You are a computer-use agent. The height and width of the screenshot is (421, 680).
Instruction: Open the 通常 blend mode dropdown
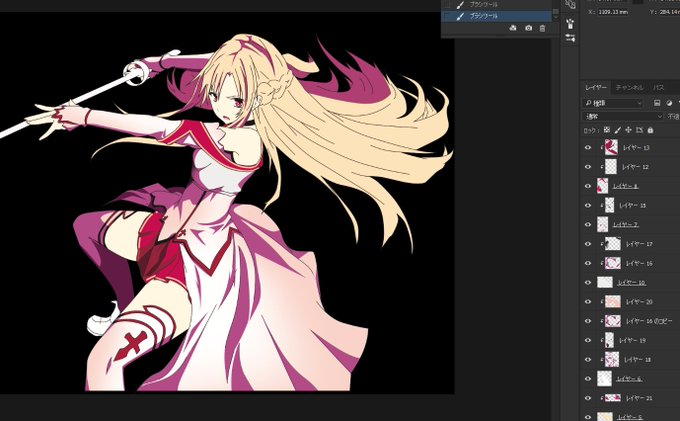pos(622,117)
